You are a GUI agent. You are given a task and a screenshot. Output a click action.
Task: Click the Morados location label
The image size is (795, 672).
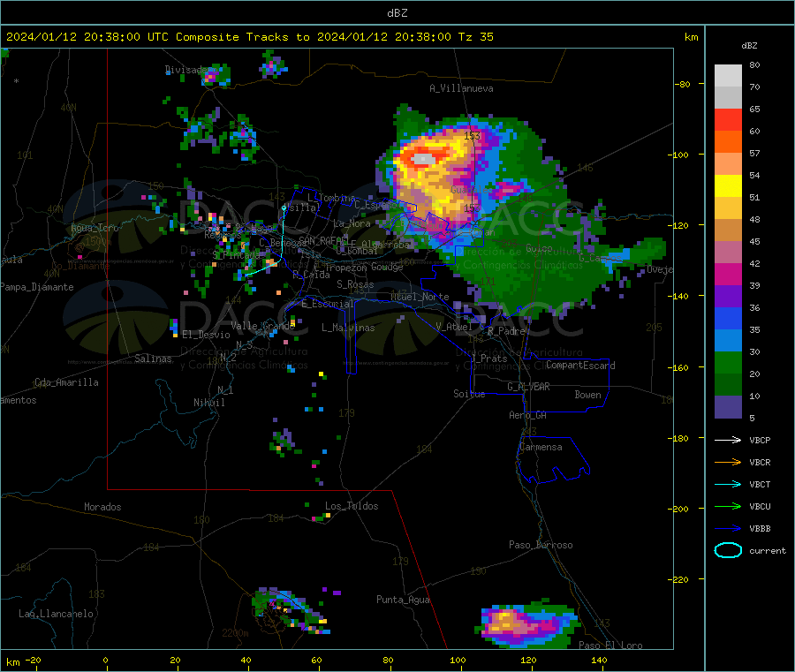pyautogui.click(x=102, y=507)
